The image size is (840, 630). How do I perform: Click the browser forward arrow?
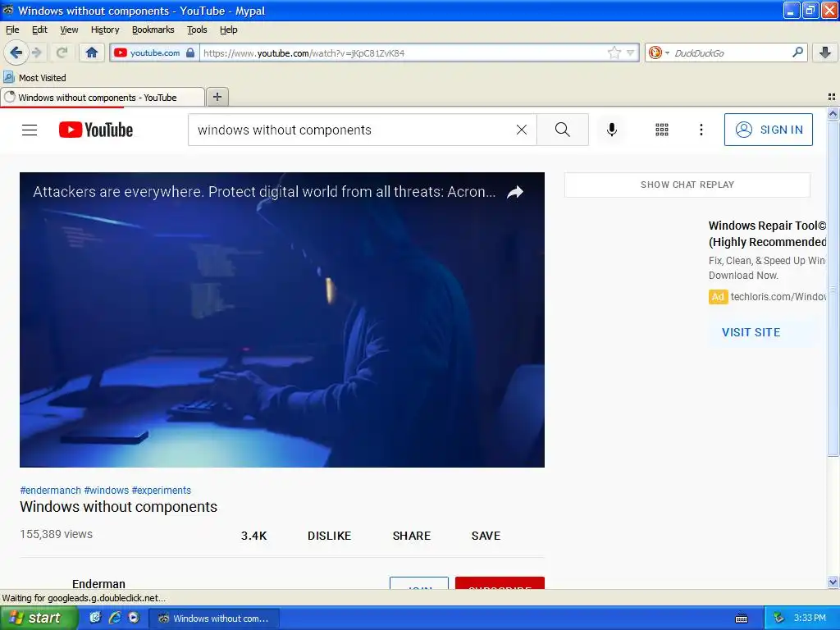(37, 52)
